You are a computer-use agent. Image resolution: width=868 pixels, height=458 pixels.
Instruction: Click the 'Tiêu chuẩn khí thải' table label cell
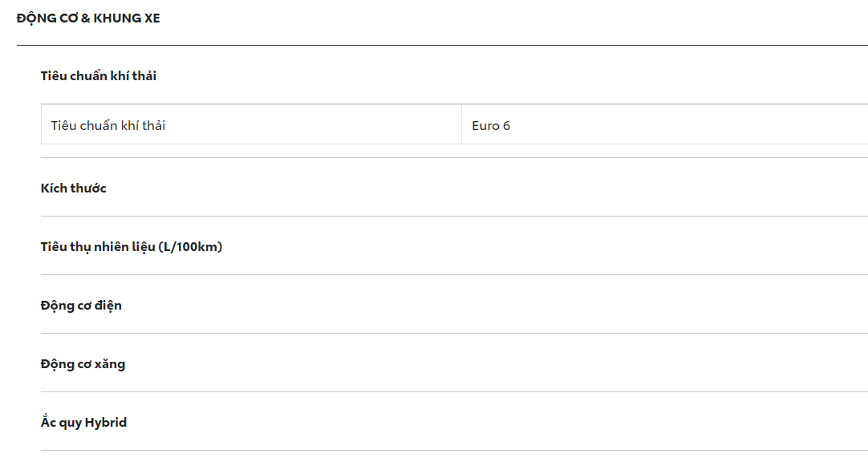click(108, 125)
